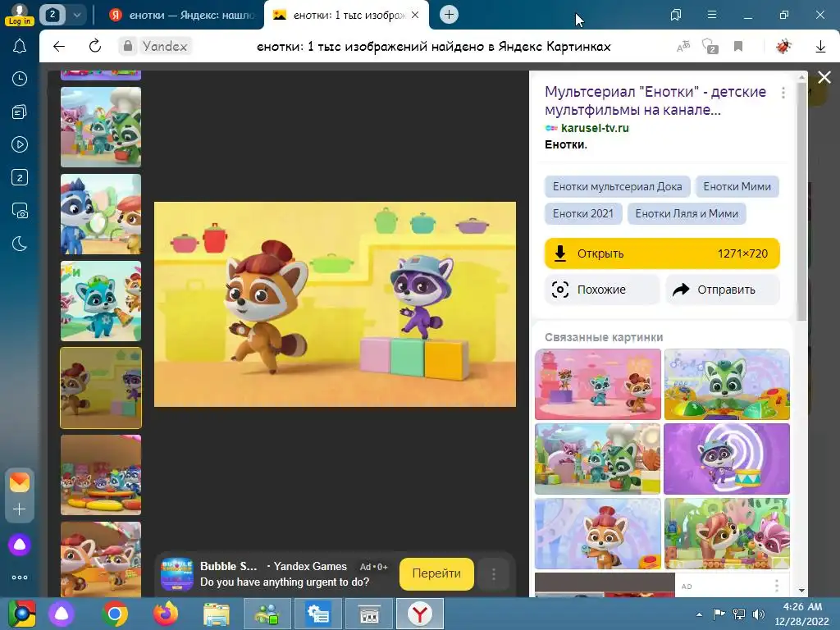Share image with Отправить

tap(722, 290)
